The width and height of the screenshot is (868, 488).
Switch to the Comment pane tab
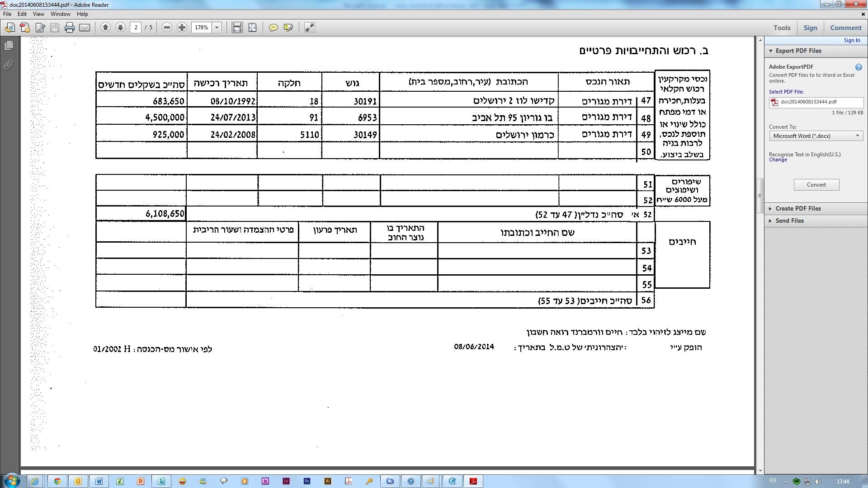tap(845, 28)
